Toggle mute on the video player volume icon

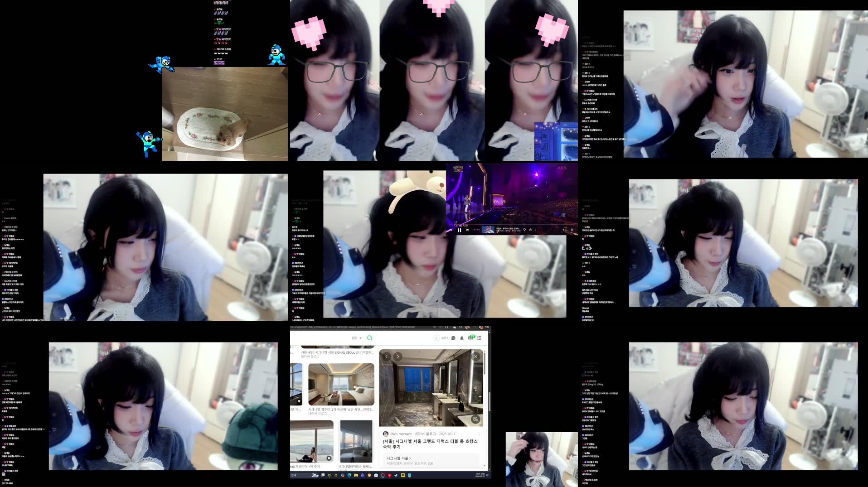tap(563, 230)
